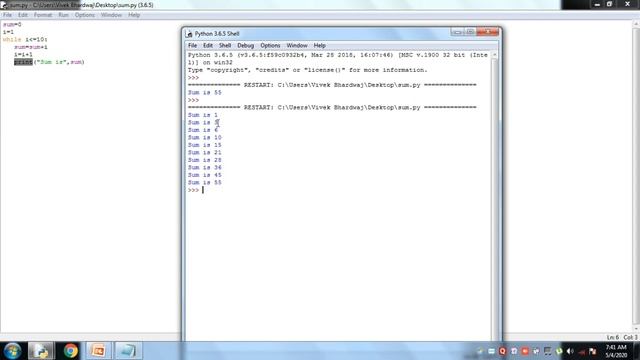Click the blue notebook taskbar icon
Viewport: 640px width, 360px height.
tap(128, 351)
